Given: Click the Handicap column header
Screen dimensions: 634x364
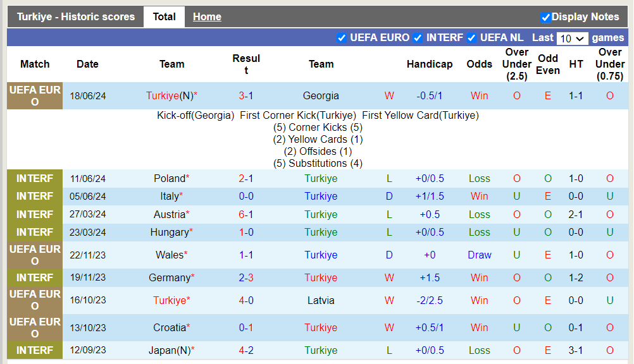Looking at the screenshot, I should [x=430, y=64].
